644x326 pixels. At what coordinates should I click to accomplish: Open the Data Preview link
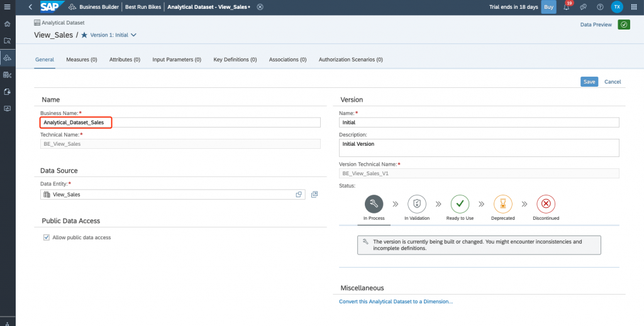(596, 24)
